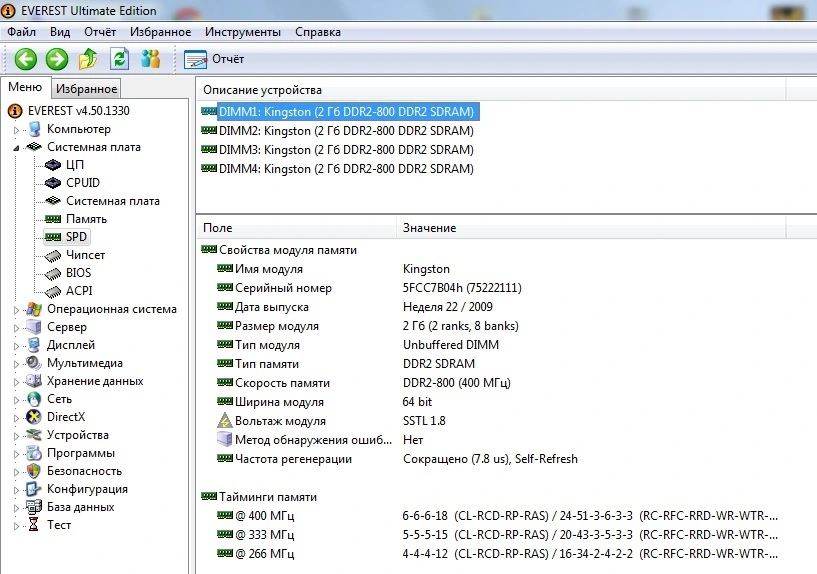The width and height of the screenshot is (817, 574).
Task: Click the users toolbar icon
Action: coord(151,59)
